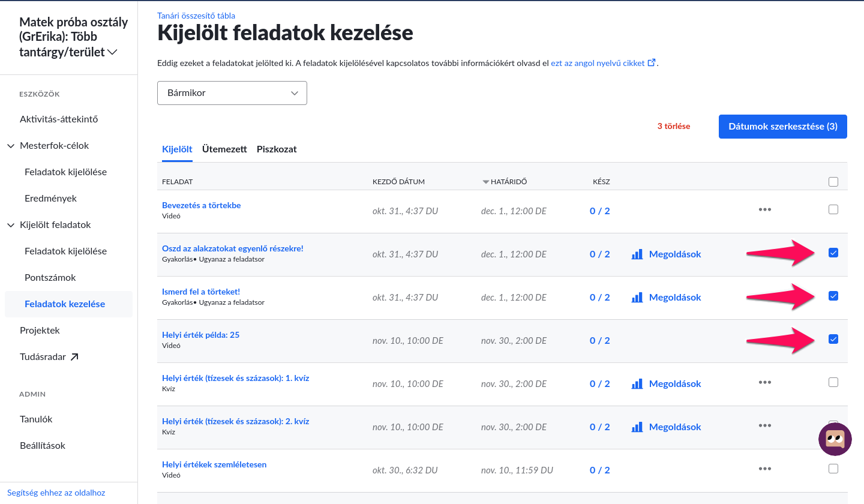
Task: Click bar chart icon for 2. kvíz row
Action: click(x=637, y=427)
